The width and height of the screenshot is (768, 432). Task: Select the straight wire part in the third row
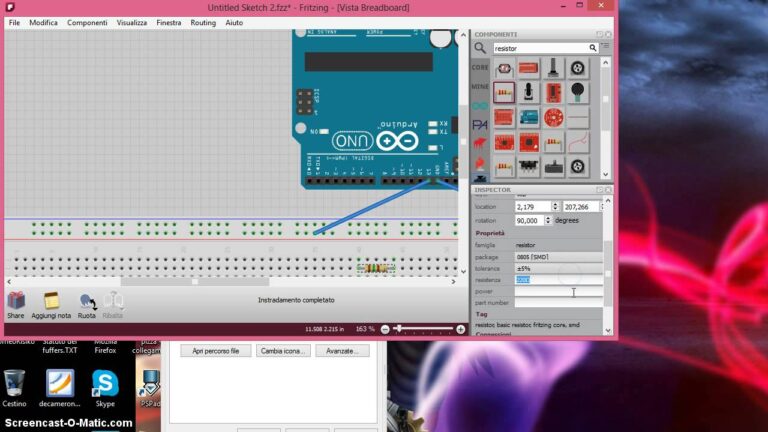(x=577, y=118)
